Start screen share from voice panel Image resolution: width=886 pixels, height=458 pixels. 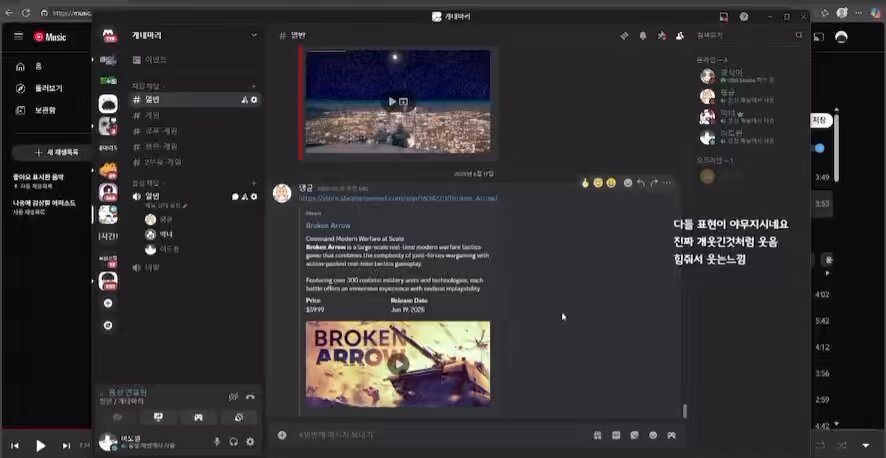pyautogui.click(x=158, y=417)
